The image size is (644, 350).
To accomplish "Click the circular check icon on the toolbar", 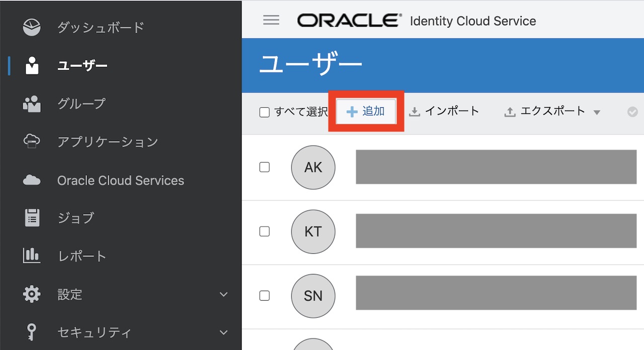I will click(633, 111).
